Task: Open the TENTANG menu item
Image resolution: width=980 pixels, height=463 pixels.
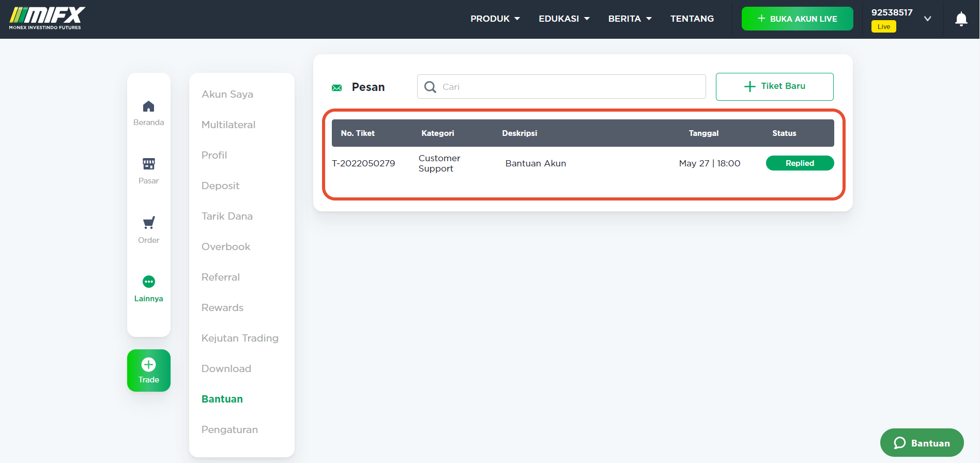Action: [692, 19]
